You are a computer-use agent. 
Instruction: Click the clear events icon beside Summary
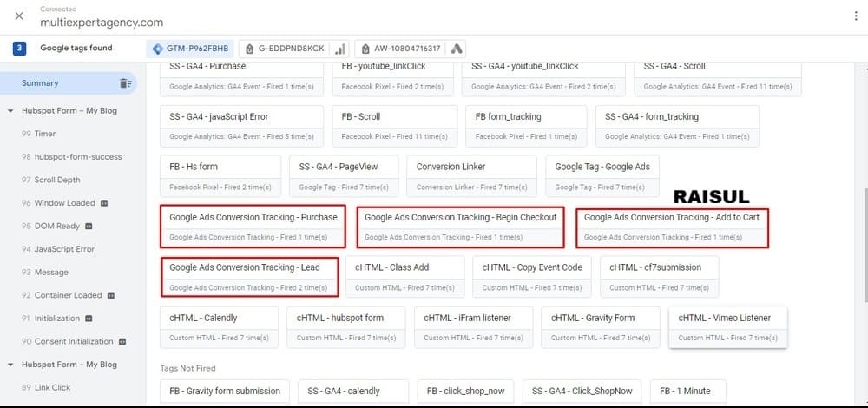tap(126, 83)
